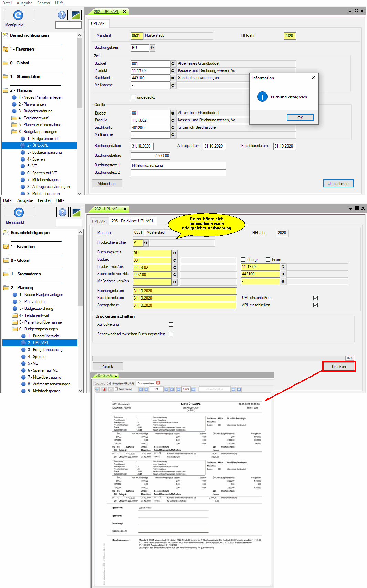Click the lookup icon beside Ziel Sachkonto 443100

[173, 78]
